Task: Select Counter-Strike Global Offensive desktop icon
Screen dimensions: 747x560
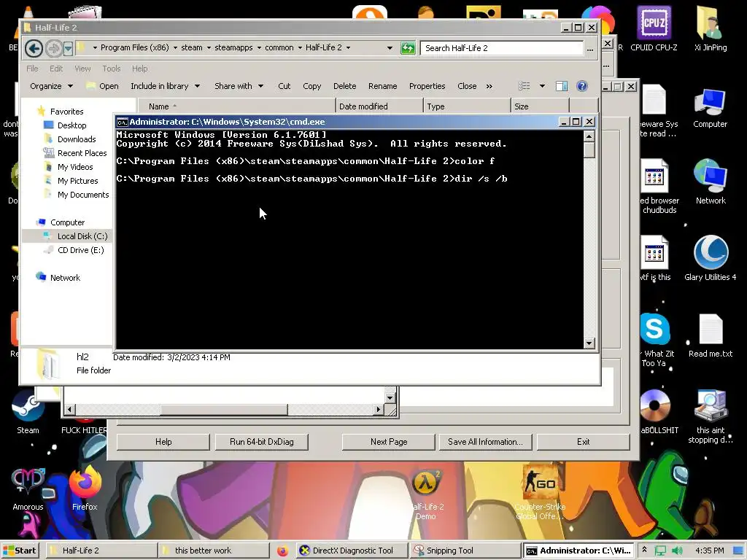Action: click(x=540, y=493)
